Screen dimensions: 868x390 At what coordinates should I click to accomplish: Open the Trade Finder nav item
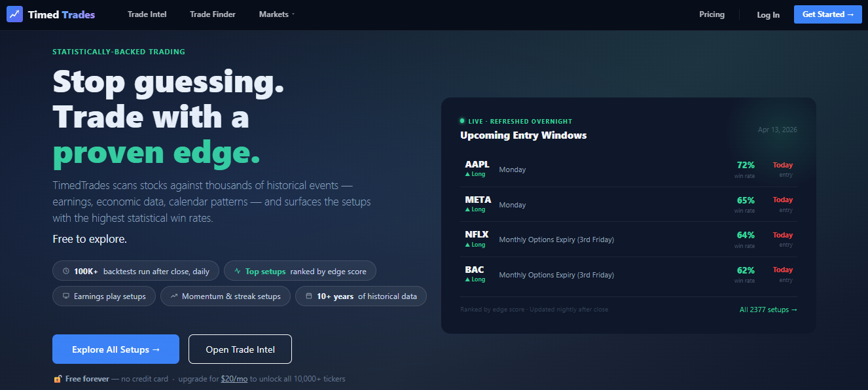[213, 14]
